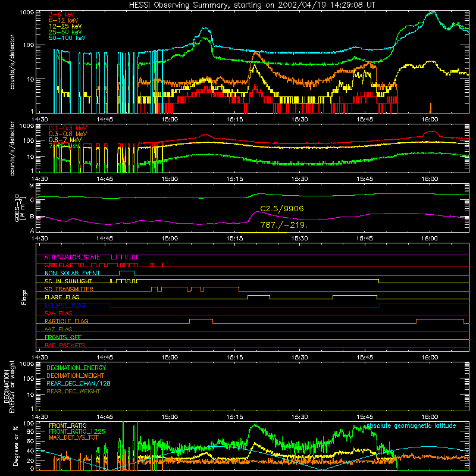Select the 25-50 keV legend label
Viewport: 476px width, 476px height.
click(x=65, y=32)
